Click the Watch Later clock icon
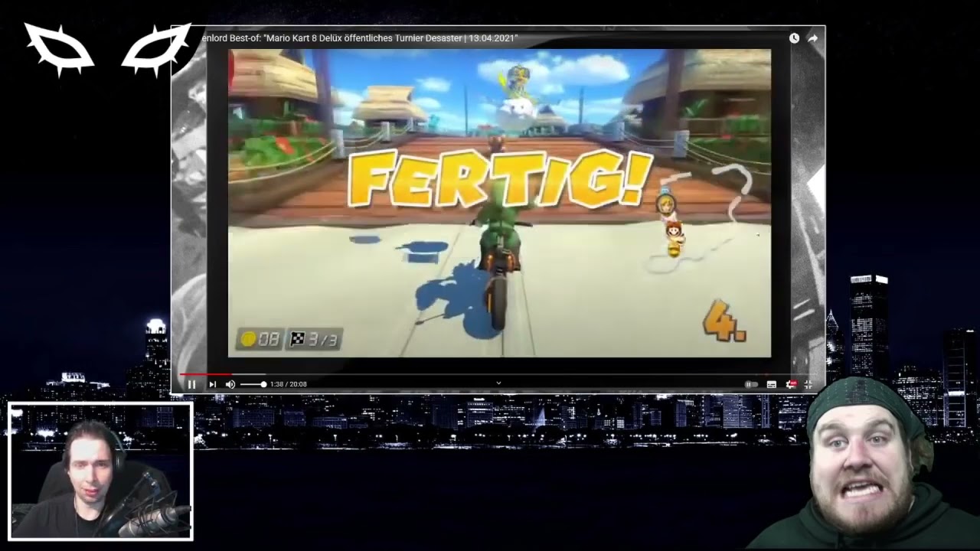Viewport: 980px width, 551px height. (x=794, y=38)
